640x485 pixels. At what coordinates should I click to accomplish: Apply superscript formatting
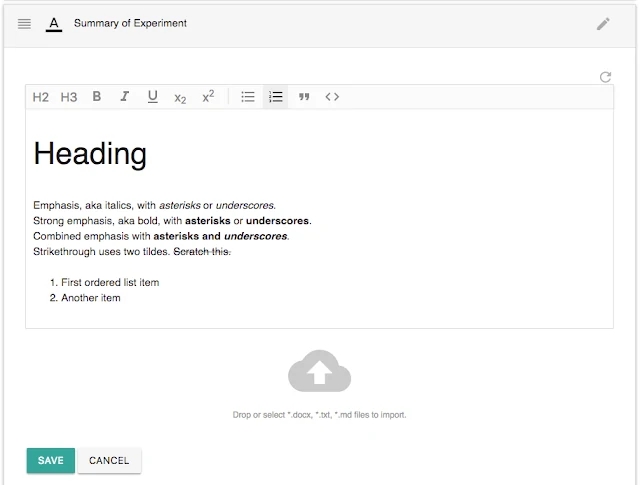pyautogui.click(x=208, y=97)
